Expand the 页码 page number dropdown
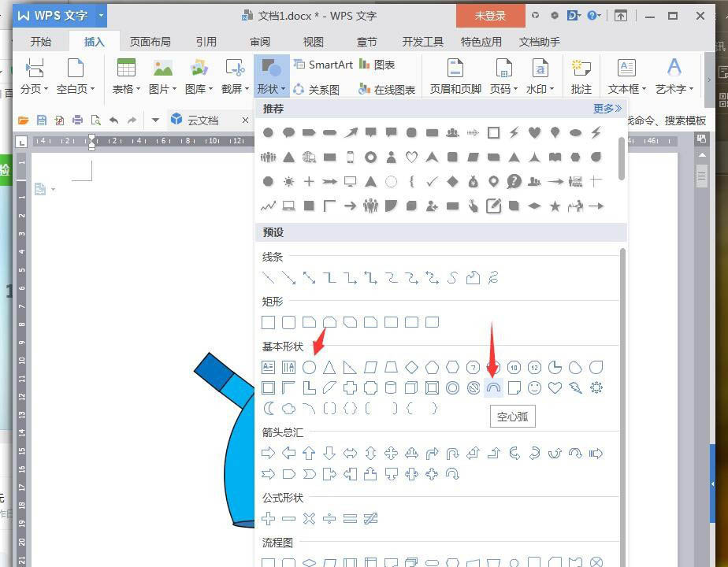728x567 pixels. tap(503, 76)
